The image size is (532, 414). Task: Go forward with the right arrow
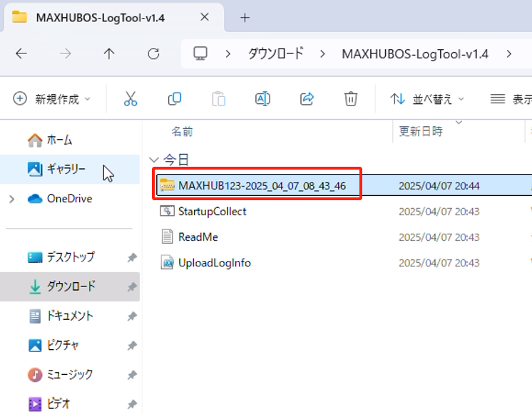[x=66, y=53]
